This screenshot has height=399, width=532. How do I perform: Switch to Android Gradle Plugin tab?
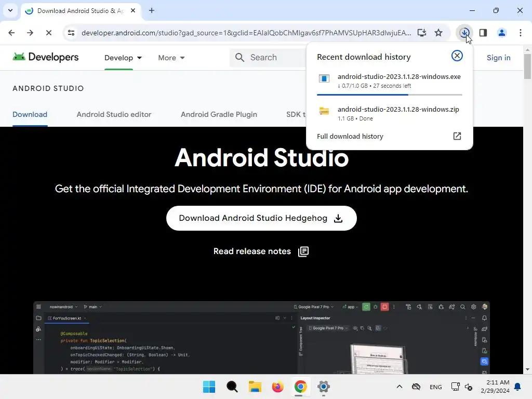(x=219, y=114)
